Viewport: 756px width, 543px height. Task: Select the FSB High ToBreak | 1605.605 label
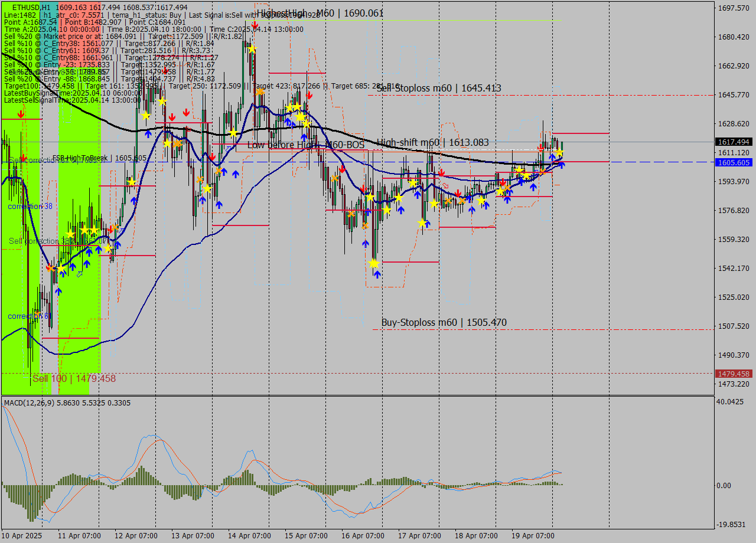99,158
